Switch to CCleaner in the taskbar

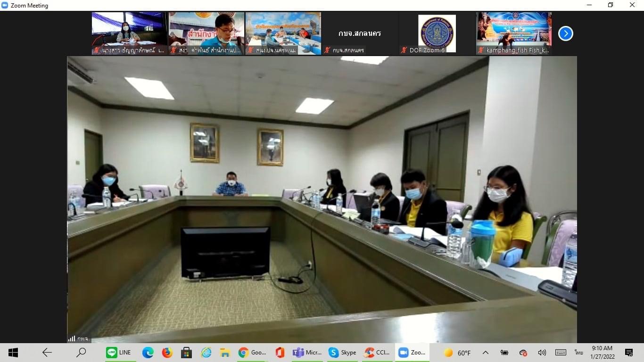tap(377, 353)
